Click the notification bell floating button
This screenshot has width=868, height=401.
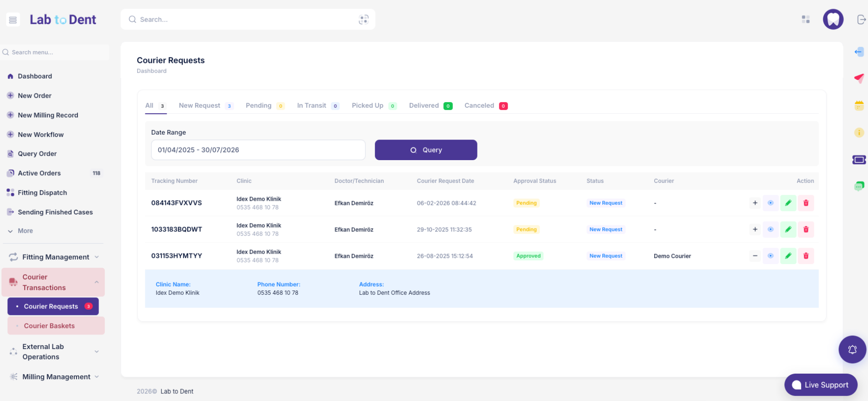852,349
